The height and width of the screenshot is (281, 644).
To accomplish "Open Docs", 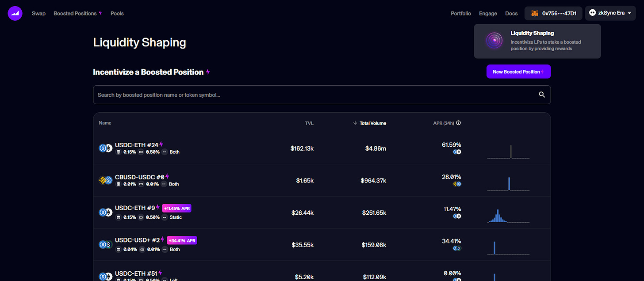I will coord(511,13).
